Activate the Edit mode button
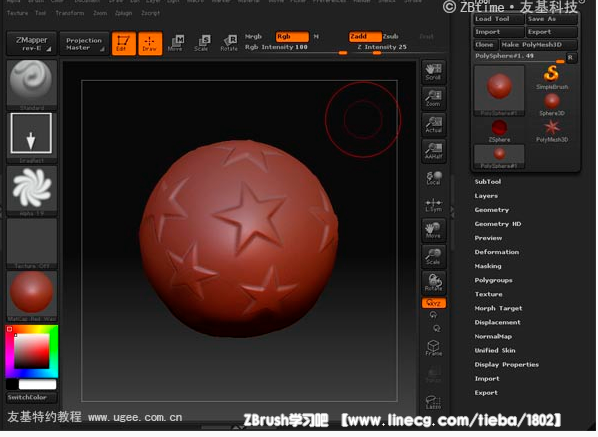Screen dimensions: 598x437 click(124, 43)
